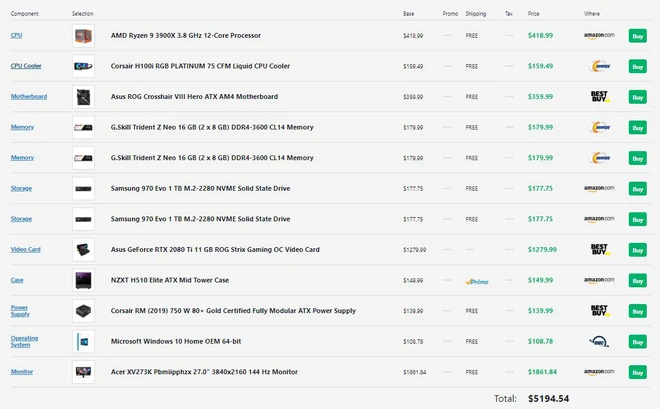This screenshot has width=660, height=409.
Task: Follow the Video Card category link
Action: 26,249
